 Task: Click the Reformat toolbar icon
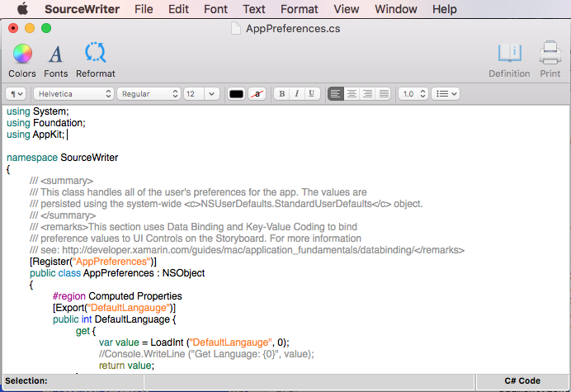(x=96, y=53)
